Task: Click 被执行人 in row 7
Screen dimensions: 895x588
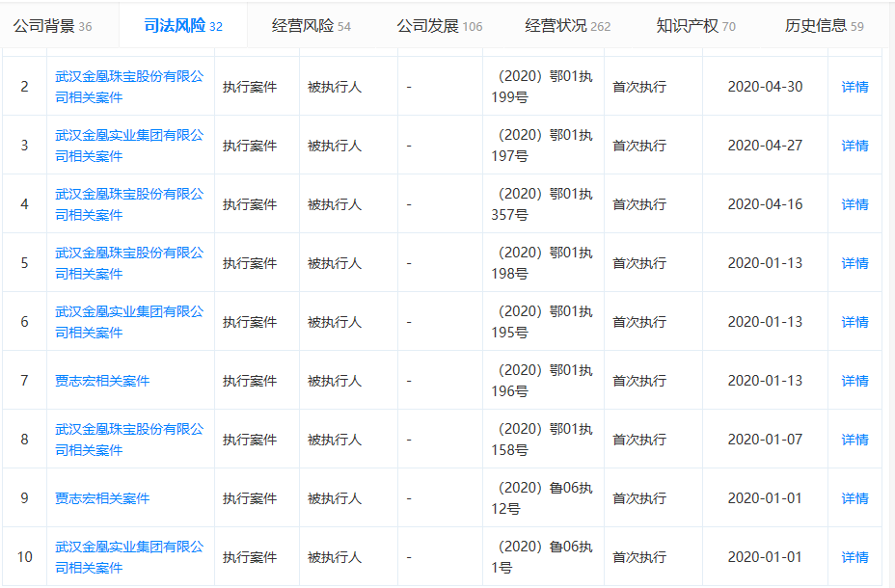Action: pyautogui.click(x=335, y=381)
